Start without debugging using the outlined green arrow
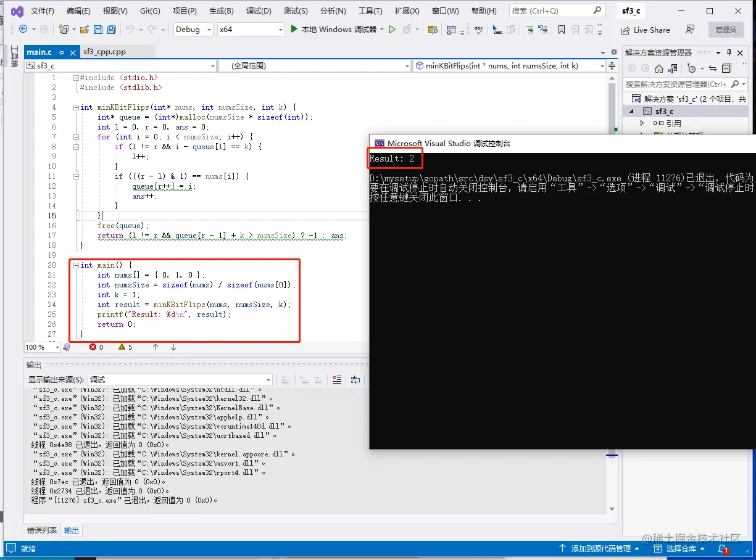The image size is (756, 560). tap(393, 30)
